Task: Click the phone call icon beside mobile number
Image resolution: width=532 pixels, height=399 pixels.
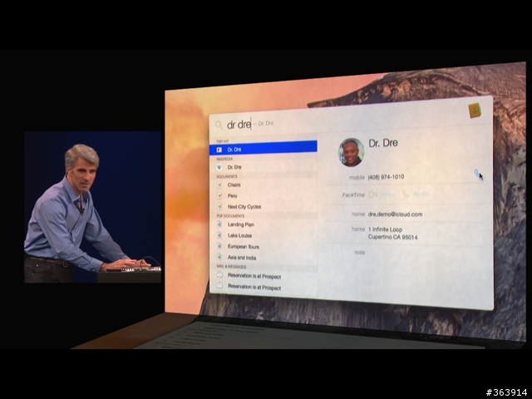Action: pyautogui.click(x=476, y=173)
